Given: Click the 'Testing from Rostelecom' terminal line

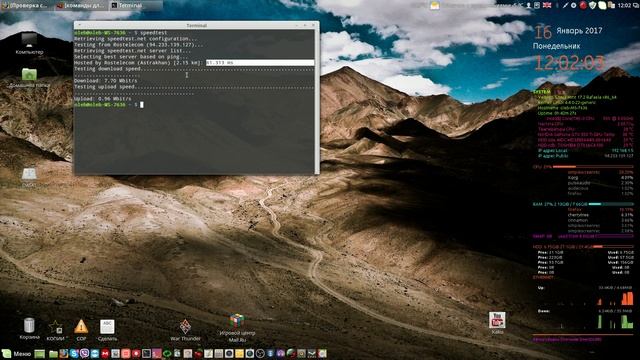Looking at the screenshot, I should pyautogui.click(x=138, y=45).
